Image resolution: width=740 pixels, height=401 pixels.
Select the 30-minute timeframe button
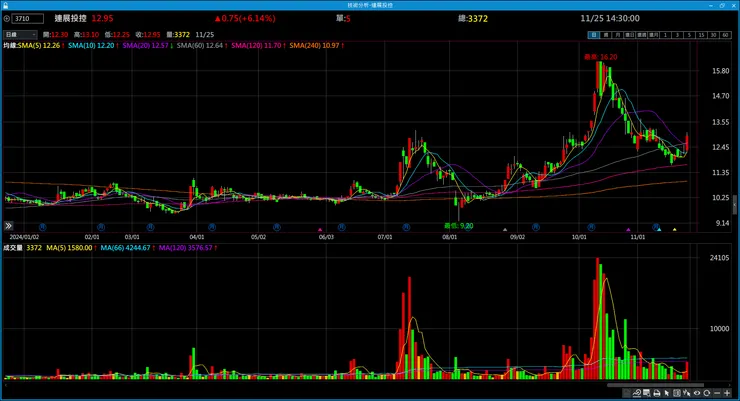point(713,35)
